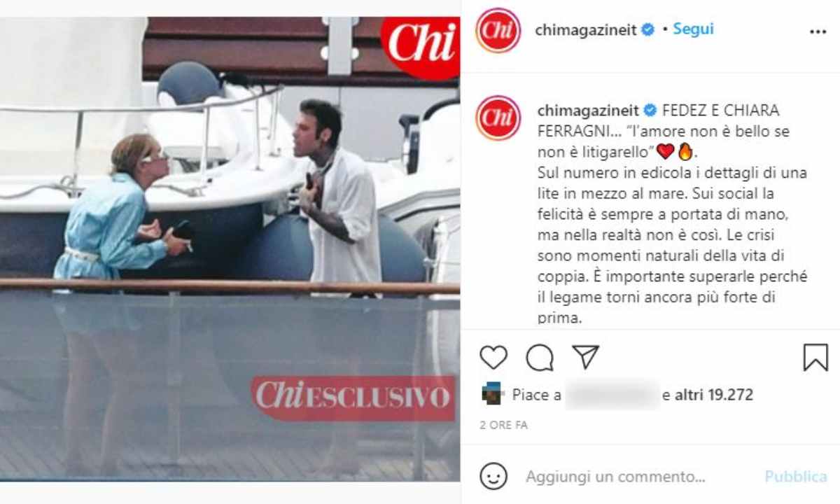Share post using paper plane icon

(585, 357)
